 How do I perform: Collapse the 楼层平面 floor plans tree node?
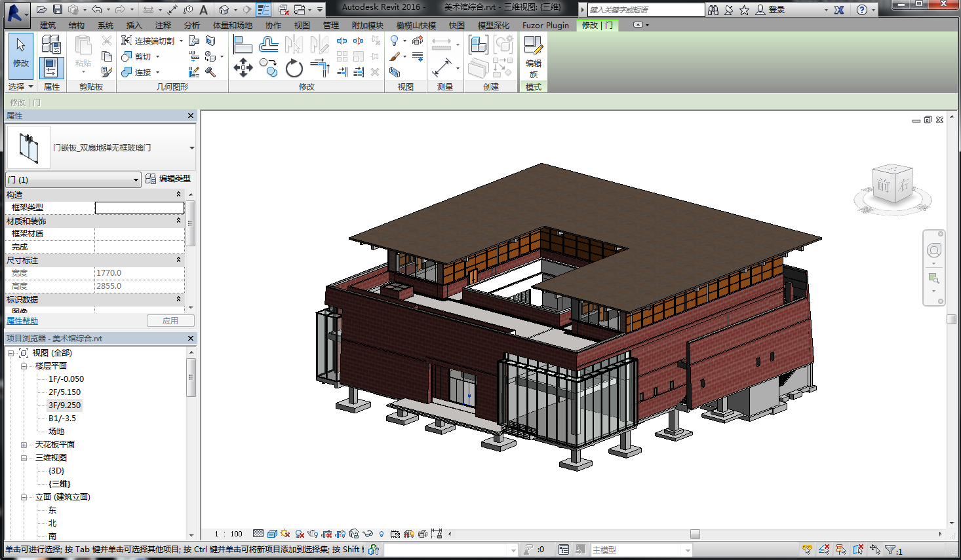tap(24, 366)
